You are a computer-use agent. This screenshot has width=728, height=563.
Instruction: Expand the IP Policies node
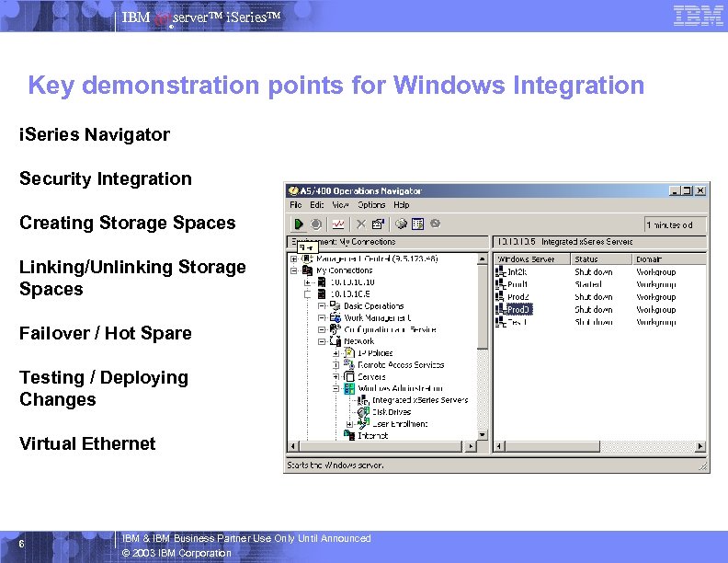[x=336, y=353]
